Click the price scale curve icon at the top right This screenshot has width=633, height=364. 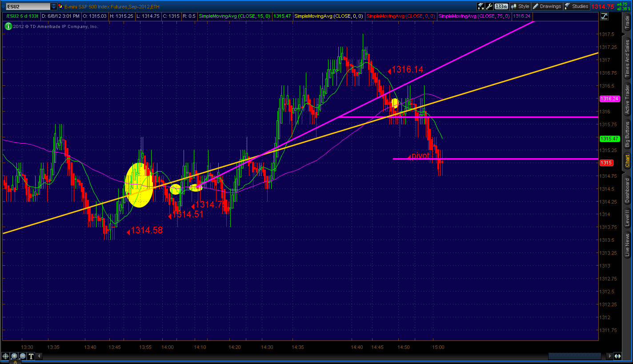(x=605, y=16)
